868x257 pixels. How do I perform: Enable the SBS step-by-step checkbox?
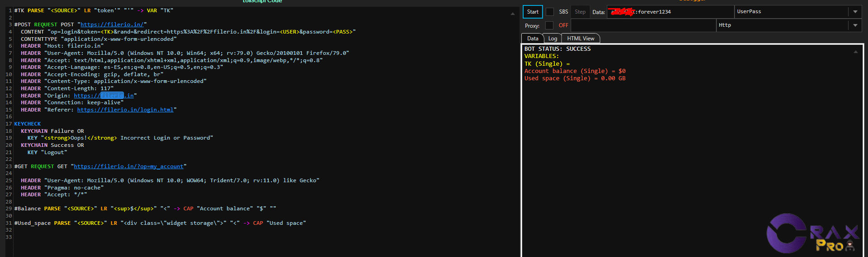tap(550, 12)
